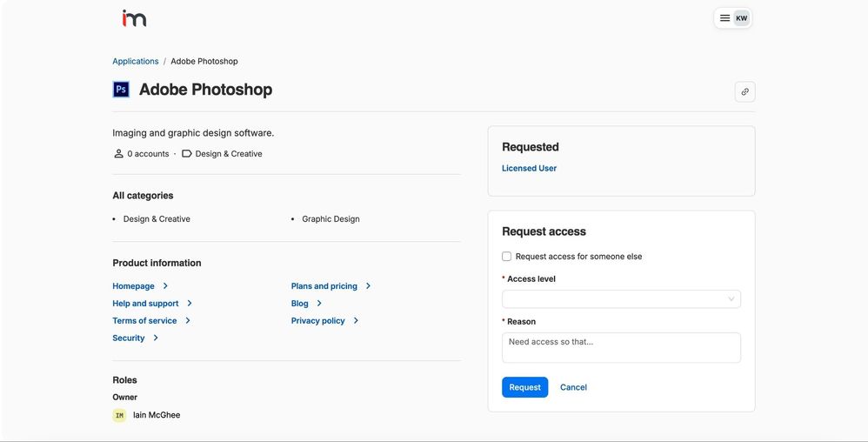This screenshot has width=868, height=442.
Task: Click into the Reason text field
Action: click(621, 347)
